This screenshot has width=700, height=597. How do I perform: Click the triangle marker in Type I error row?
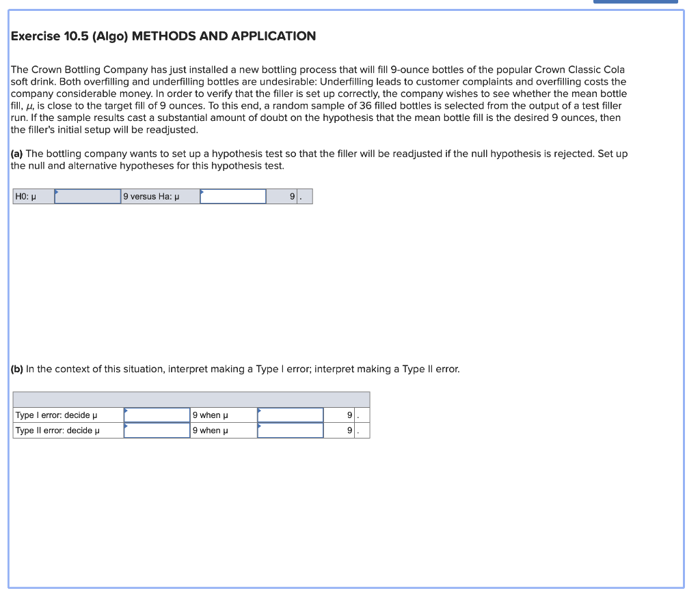click(125, 411)
